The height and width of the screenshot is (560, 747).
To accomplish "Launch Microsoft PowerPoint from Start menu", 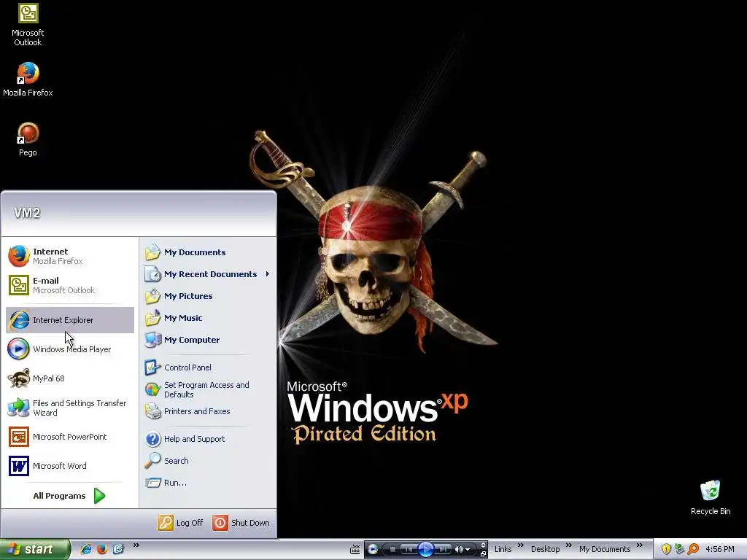I will coord(69,437).
